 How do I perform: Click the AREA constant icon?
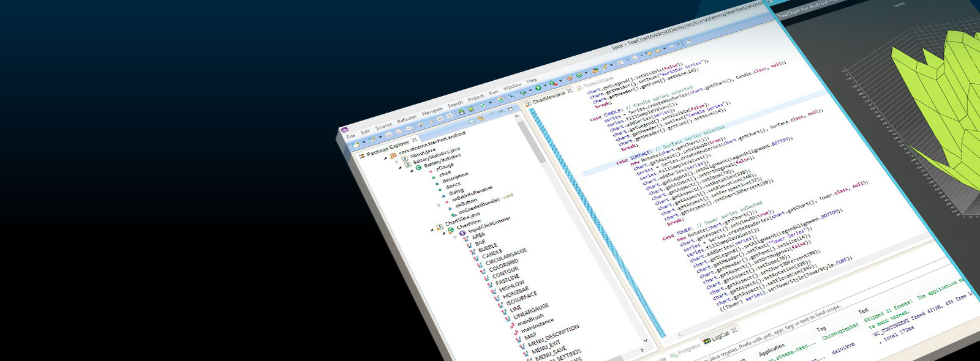pyautogui.click(x=465, y=238)
